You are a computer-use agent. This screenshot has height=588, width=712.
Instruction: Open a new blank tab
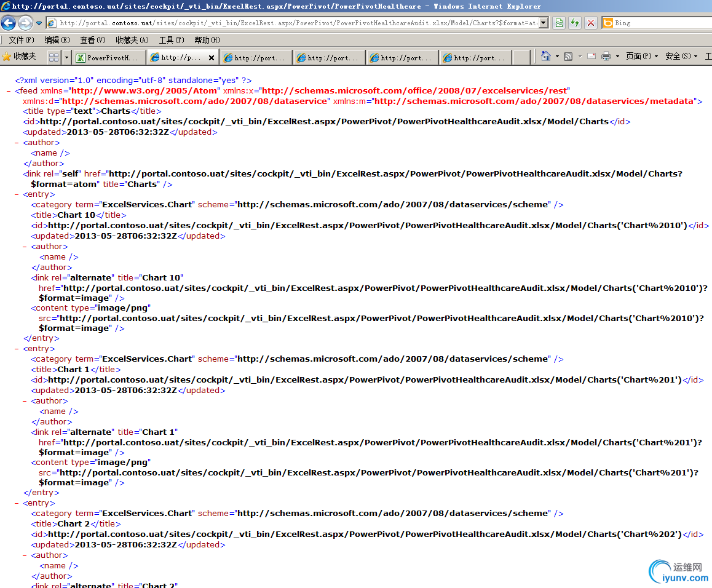521,57
